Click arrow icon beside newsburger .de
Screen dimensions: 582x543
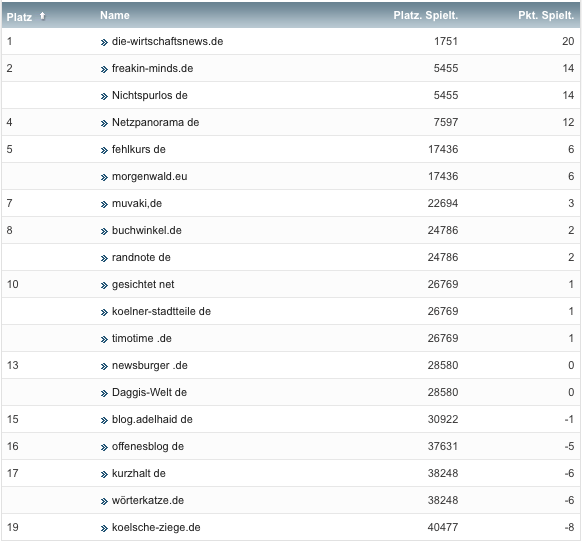[x=104, y=366]
